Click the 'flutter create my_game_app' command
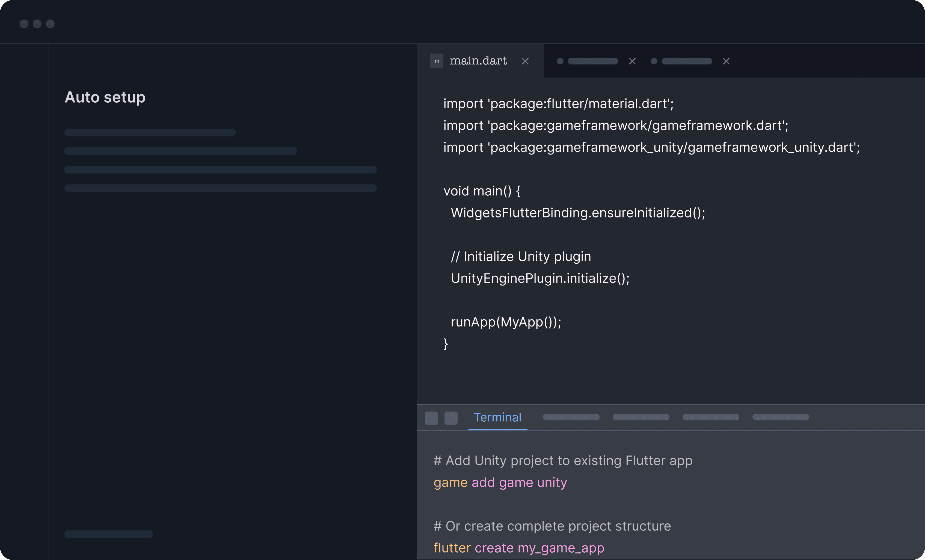The height and width of the screenshot is (560, 925). pos(519,548)
